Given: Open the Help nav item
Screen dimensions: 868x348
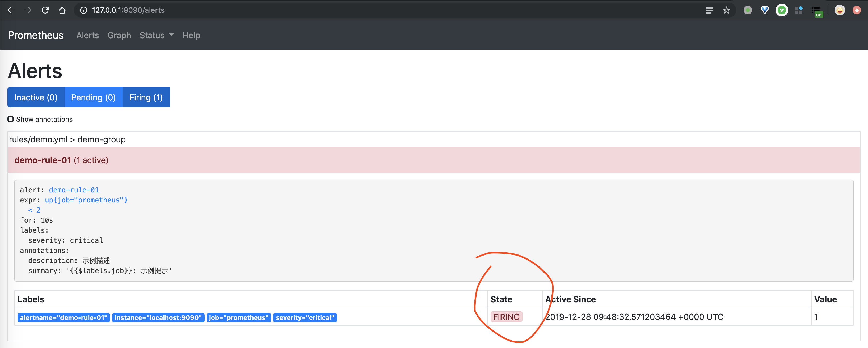Looking at the screenshot, I should [x=191, y=35].
